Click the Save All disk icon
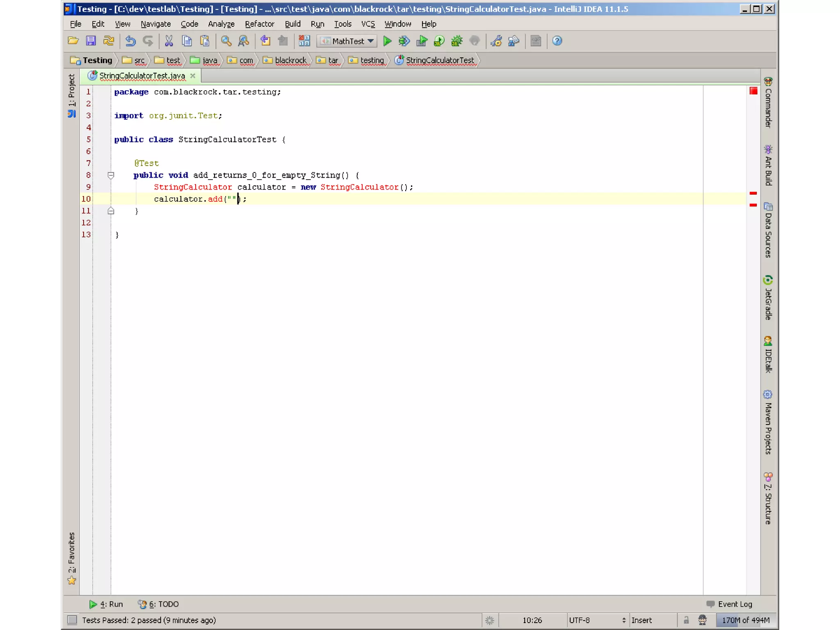The height and width of the screenshot is (630, 840). coord(91,41)
